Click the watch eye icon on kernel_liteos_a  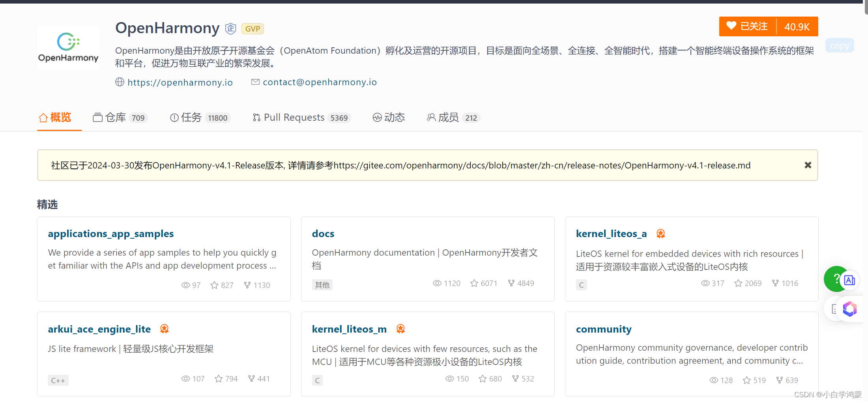(x=705, y=283)
